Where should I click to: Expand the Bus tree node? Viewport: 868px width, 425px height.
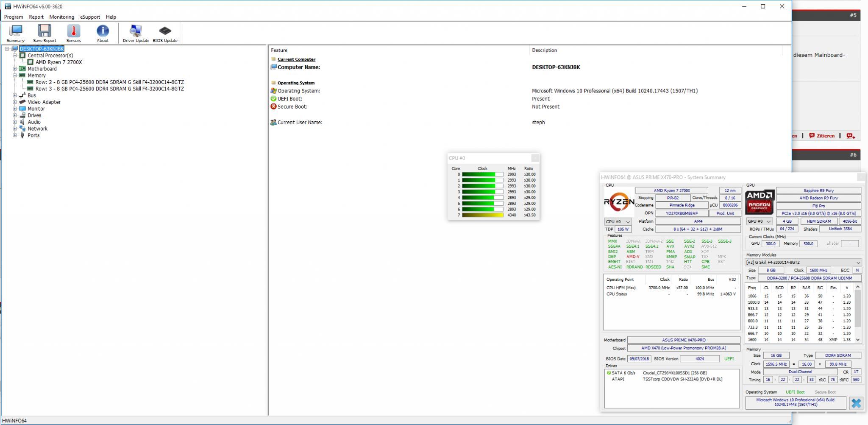pyautogui.click(x=15, y=95)
